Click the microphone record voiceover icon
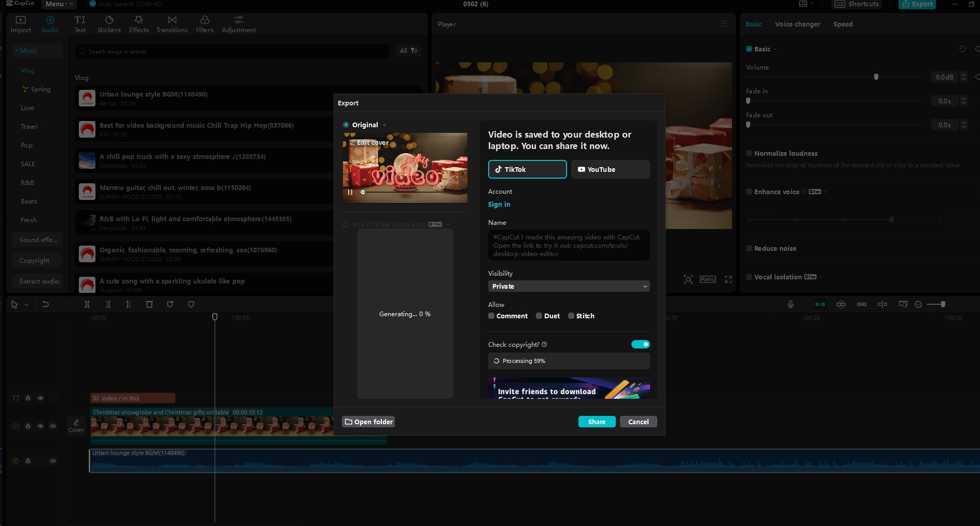980x526 pixels. [791, 304]
